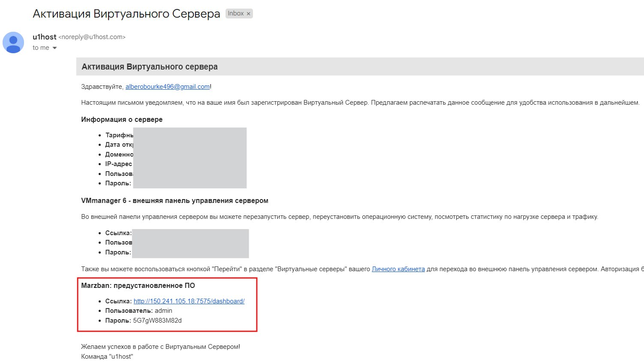Click the noreply@u1host.com sender address

(92, 37)
